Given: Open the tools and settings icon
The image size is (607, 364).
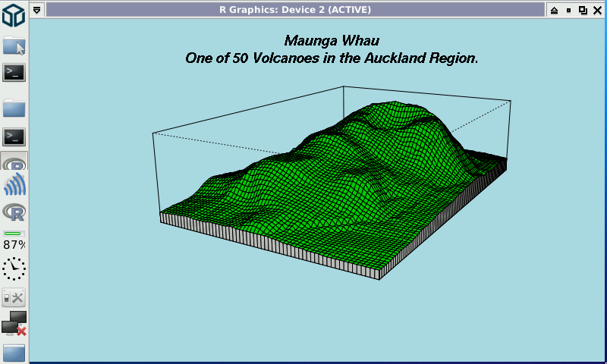Looking at the screenshot, I should (x=14, y=298).
